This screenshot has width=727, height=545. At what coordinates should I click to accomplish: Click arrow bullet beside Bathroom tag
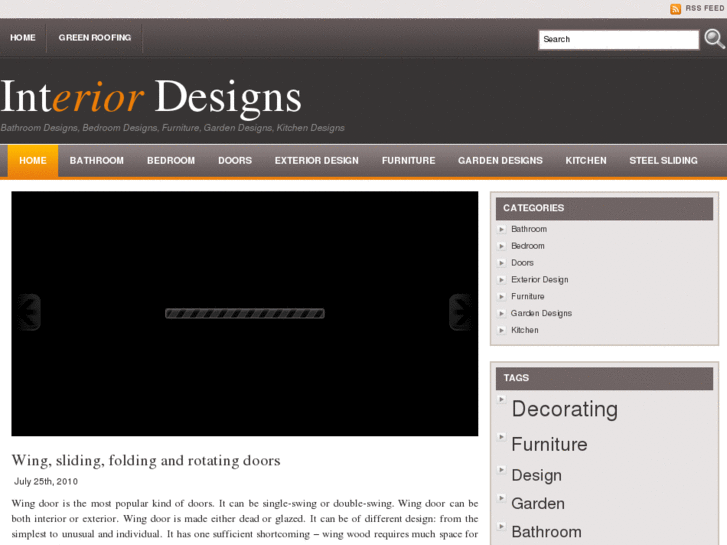(501, 526)
